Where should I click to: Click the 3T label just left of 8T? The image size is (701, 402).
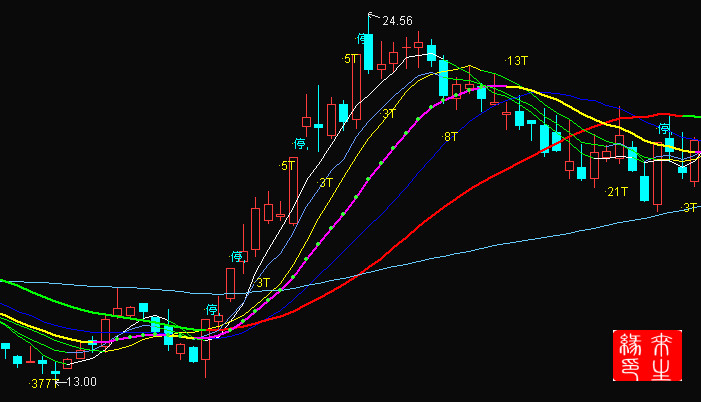tap(389, 114)
